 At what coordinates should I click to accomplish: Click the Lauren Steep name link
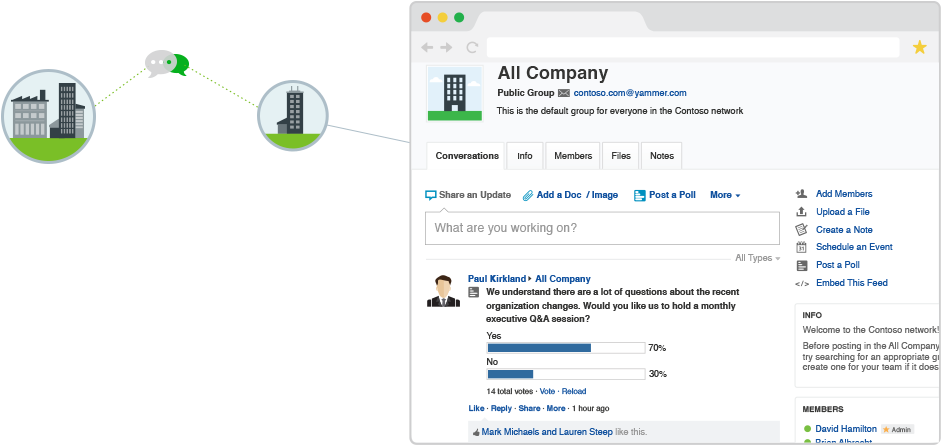pyautogui.click(x=586, y=432)
